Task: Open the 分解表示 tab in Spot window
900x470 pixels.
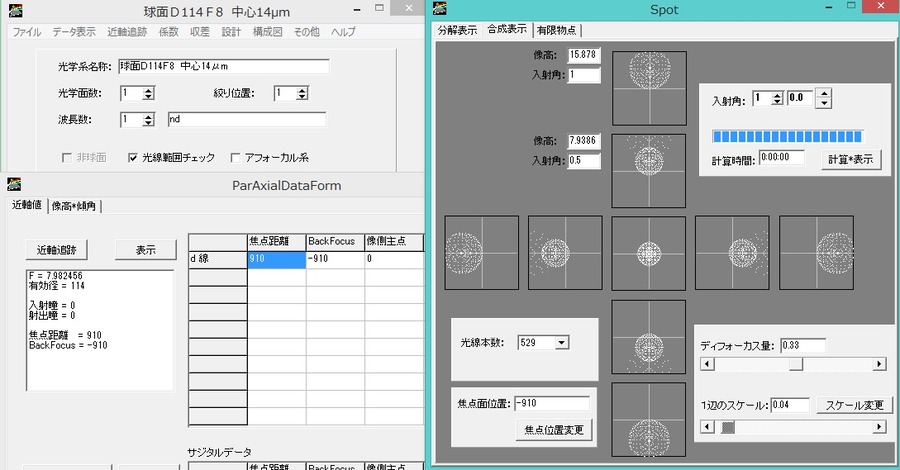Action: point(457,30)
